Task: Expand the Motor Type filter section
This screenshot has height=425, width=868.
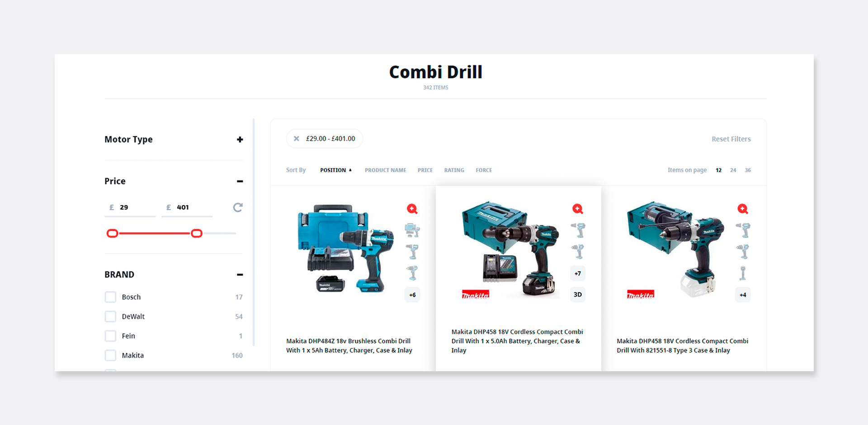Action: tap(240, 140)
